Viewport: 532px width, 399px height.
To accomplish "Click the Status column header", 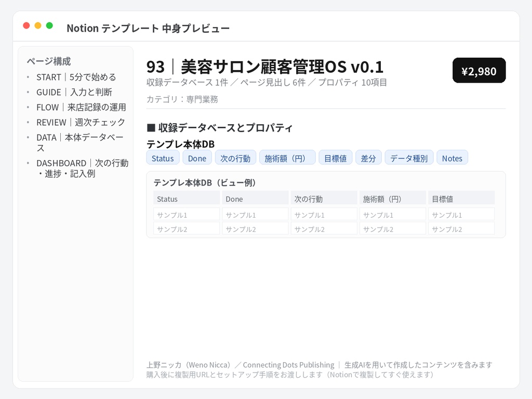I will 187,198.
